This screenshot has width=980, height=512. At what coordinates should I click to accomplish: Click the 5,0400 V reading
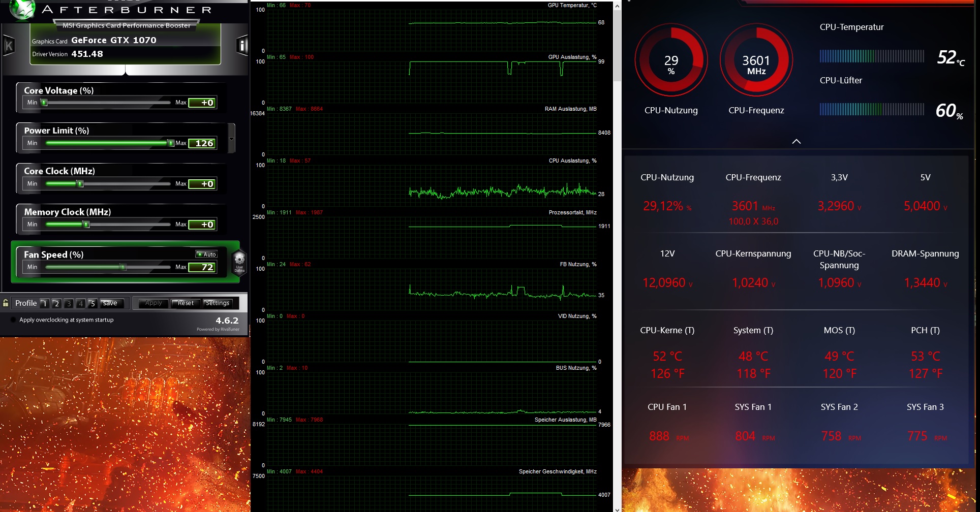click(x=925, y=206)
